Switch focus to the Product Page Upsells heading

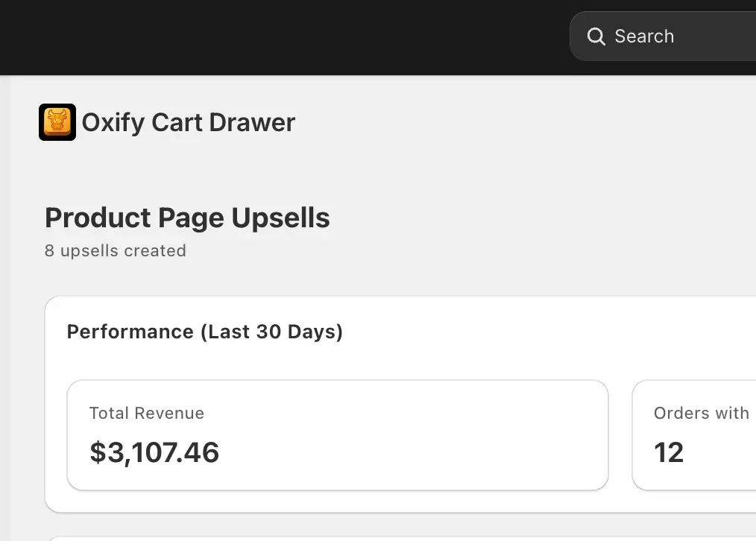point(187,218)
